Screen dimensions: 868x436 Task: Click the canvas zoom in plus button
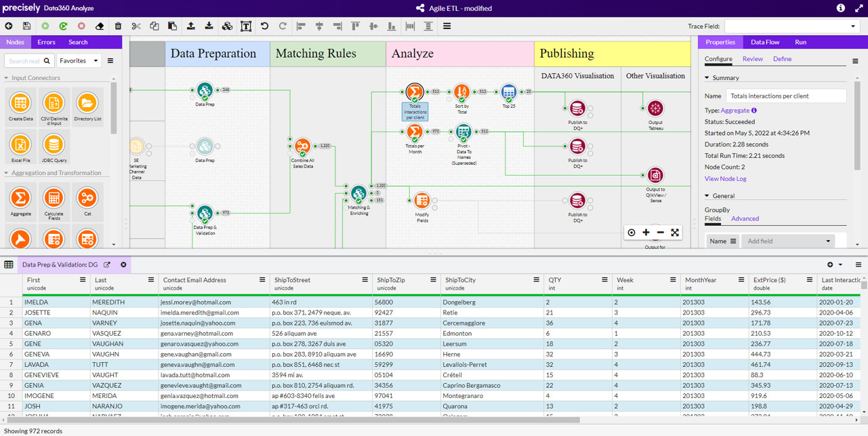click(646, 233)
